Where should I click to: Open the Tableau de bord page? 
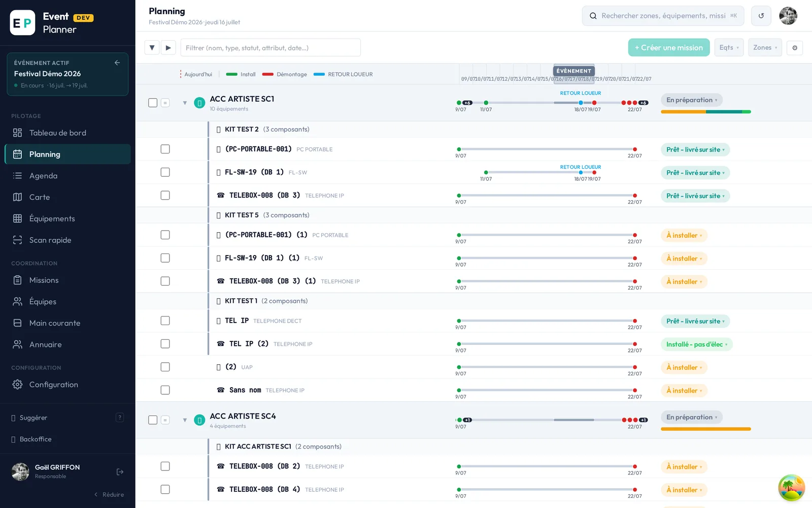67,133
